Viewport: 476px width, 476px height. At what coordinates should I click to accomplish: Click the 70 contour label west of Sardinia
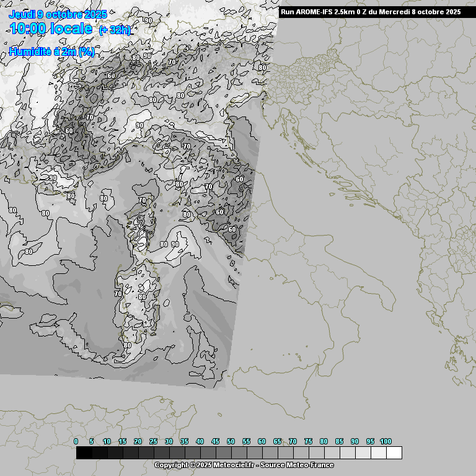point(118,293)
